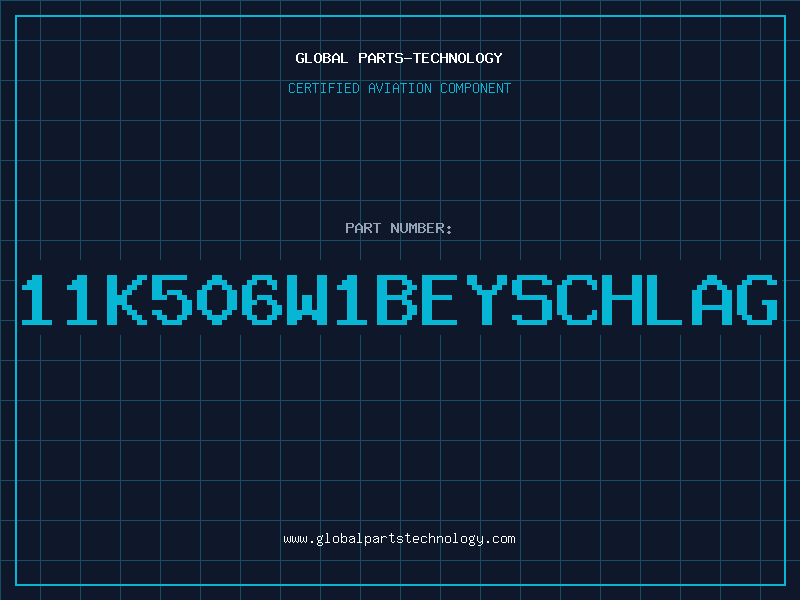This screenshot has height=600, width=800.
Task: Select the part number 11K506W1BEYSCHLAG
Action: (x=399, y=299)
